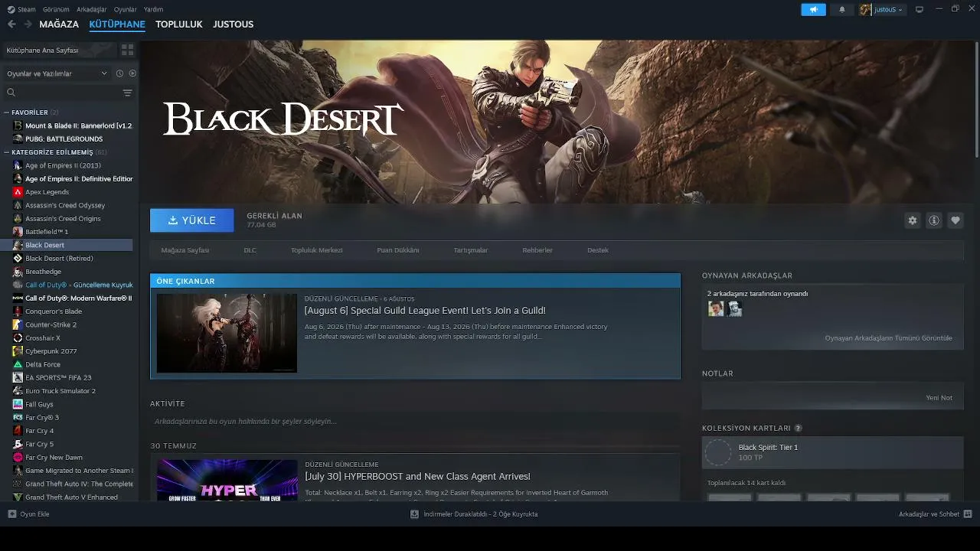This screenshot has height=551, width=980.
Task: Open the Oyunlar menu
Action: 126,9
